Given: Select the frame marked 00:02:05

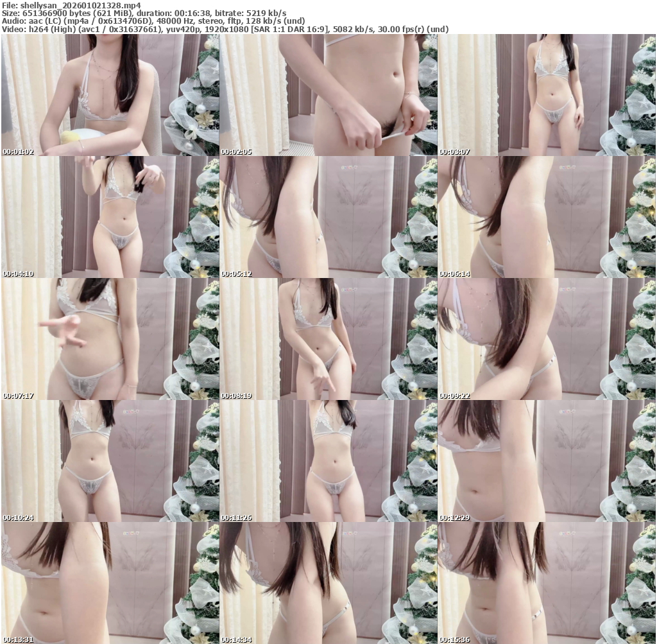Looking at the screenshot, I should pos(328,95).
